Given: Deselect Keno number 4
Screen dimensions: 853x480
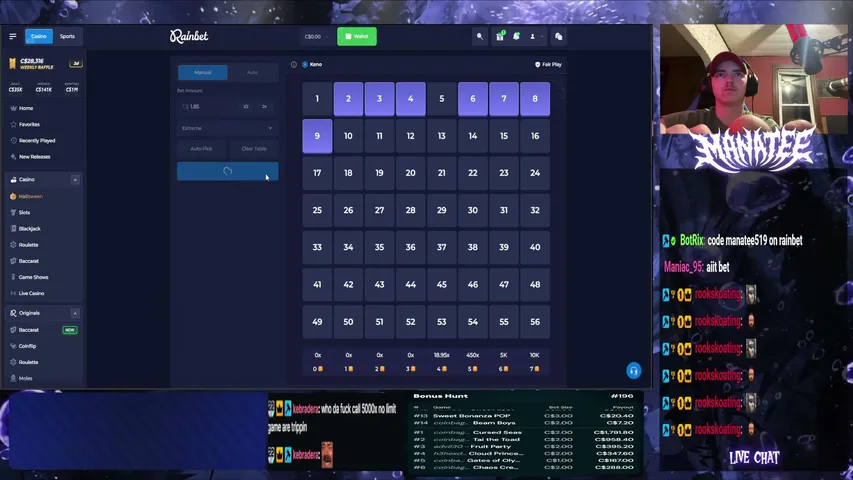Looking at the screenshot, I should (411, 99).
